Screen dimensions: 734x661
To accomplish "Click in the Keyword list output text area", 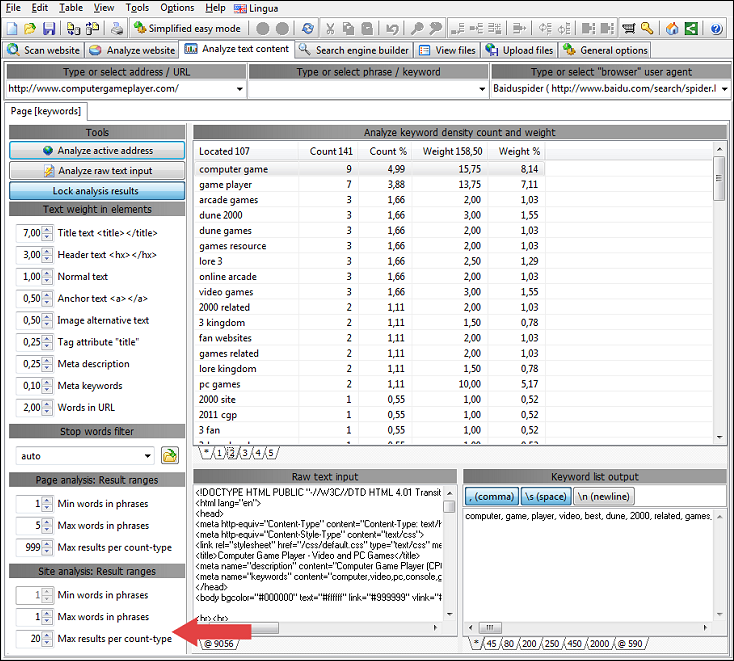I will tap(588, 564).
